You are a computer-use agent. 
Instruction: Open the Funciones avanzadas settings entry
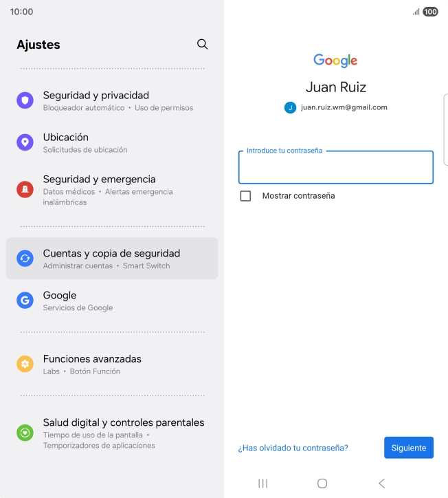(112, 364)
